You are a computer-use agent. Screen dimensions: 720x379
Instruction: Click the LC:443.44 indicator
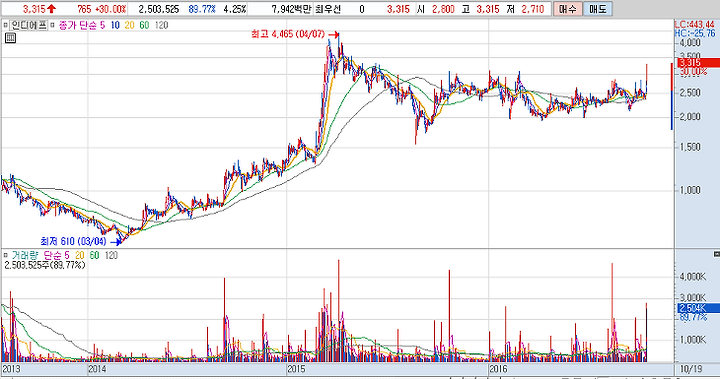coord(694,25)
